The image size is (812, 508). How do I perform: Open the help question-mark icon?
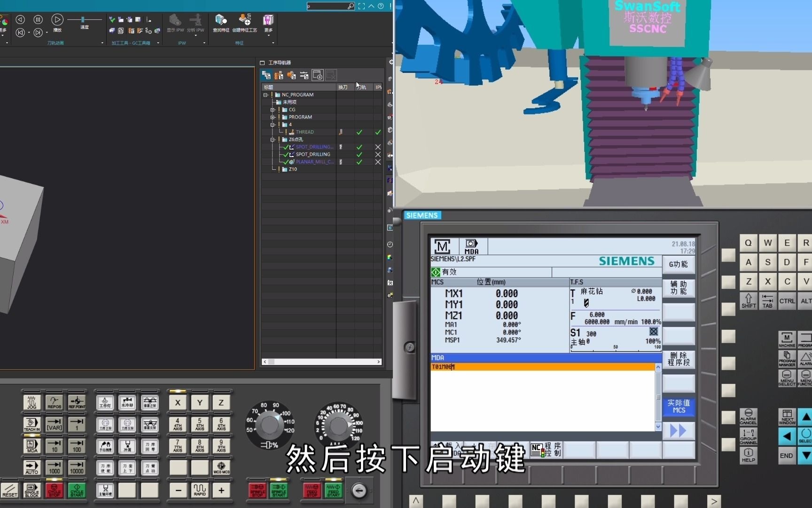click(x=381, y=6)
